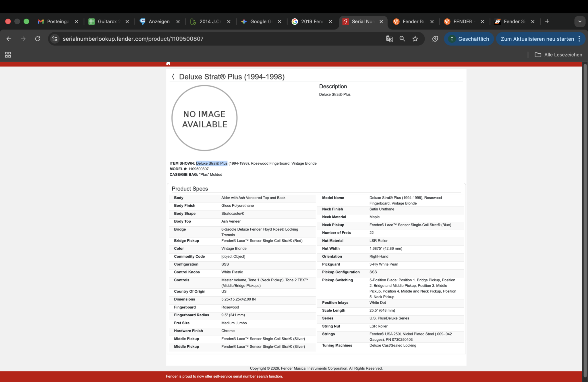588x382 pixels.
Task: Click the Product Specs heading
Action: 190,189
